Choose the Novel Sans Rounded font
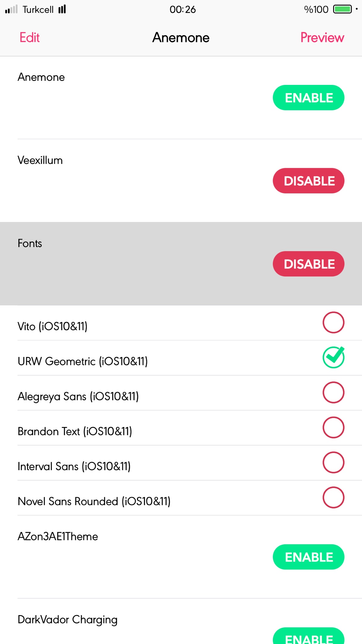The image size is (362, 644). pos(333,497)
